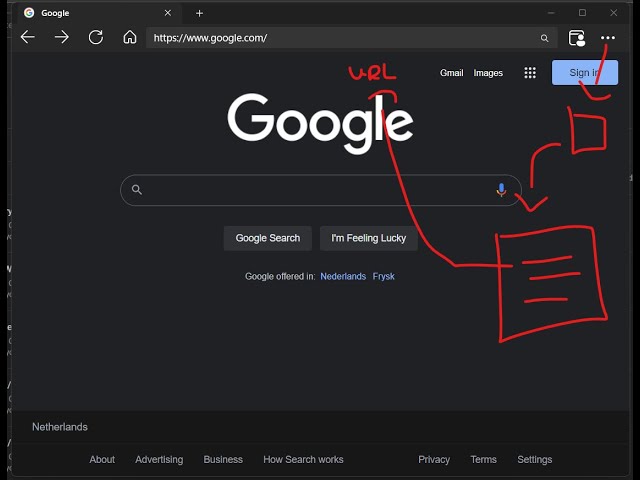640x480 pixels.
Task: Click the Google logo
Action: click(x=320, y=122)
